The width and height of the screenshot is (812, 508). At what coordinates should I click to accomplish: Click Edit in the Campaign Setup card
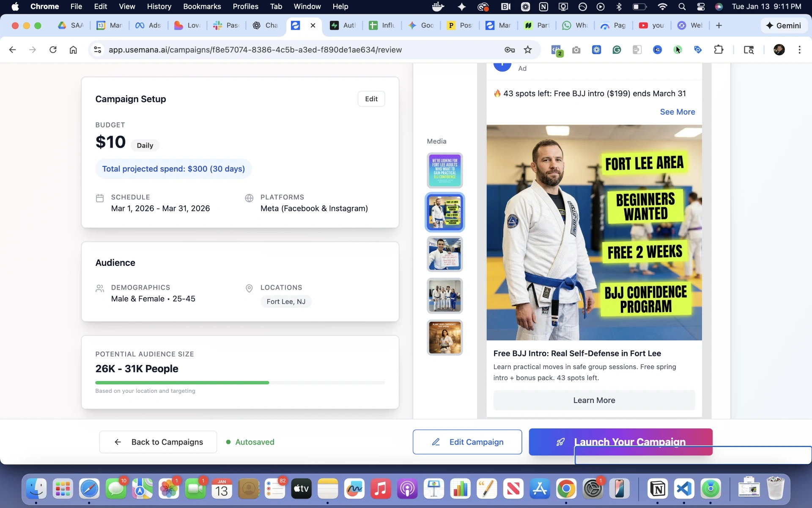point(371,99)
